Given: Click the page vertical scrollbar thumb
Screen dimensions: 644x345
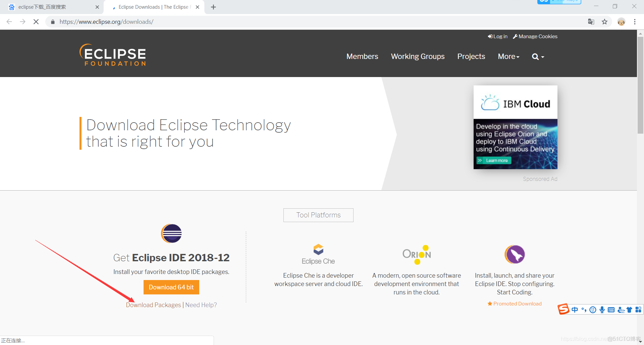Looking at the screenshot, I should 640,85.
